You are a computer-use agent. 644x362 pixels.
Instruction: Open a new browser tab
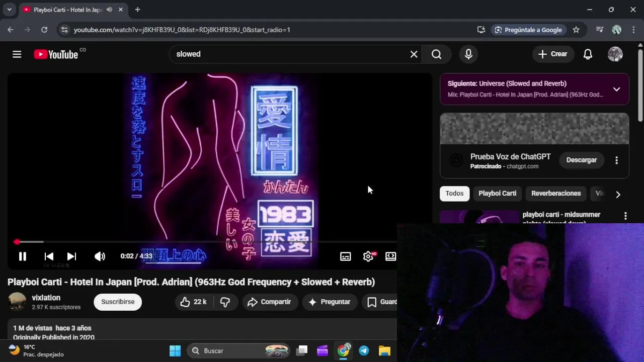[137, 10]
